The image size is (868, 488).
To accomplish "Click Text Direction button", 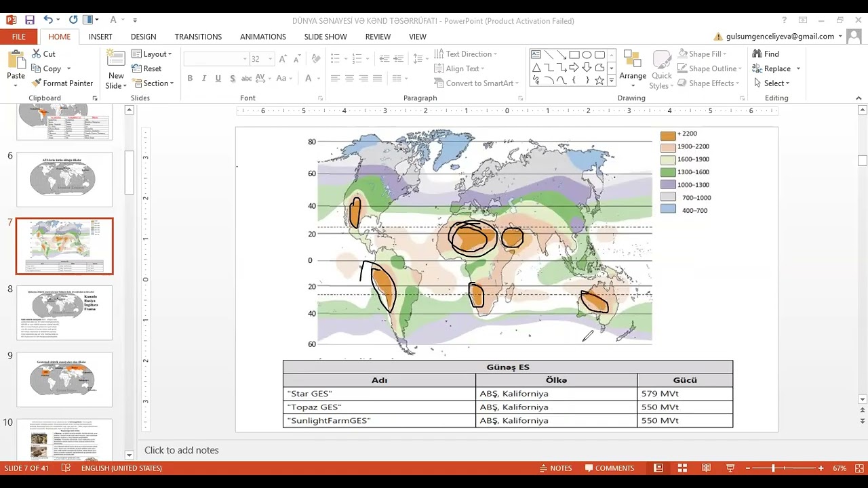I will click(x=465, y=54).
